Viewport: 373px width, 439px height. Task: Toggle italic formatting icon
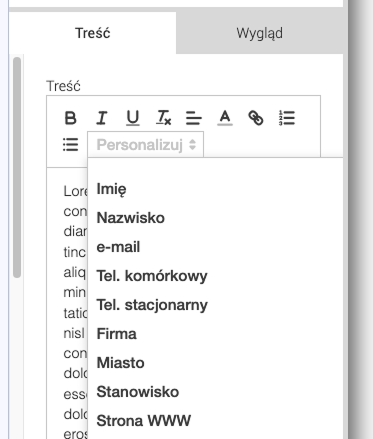pos(101,118)
